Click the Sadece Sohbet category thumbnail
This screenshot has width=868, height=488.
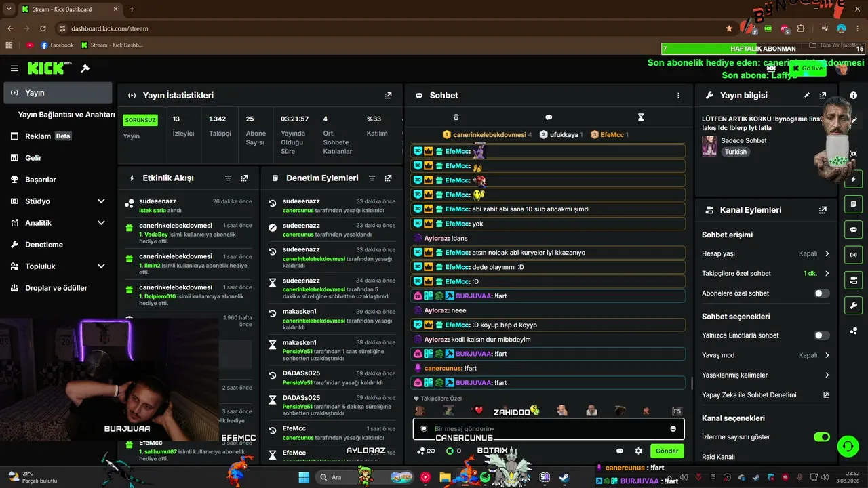[710, 146]
